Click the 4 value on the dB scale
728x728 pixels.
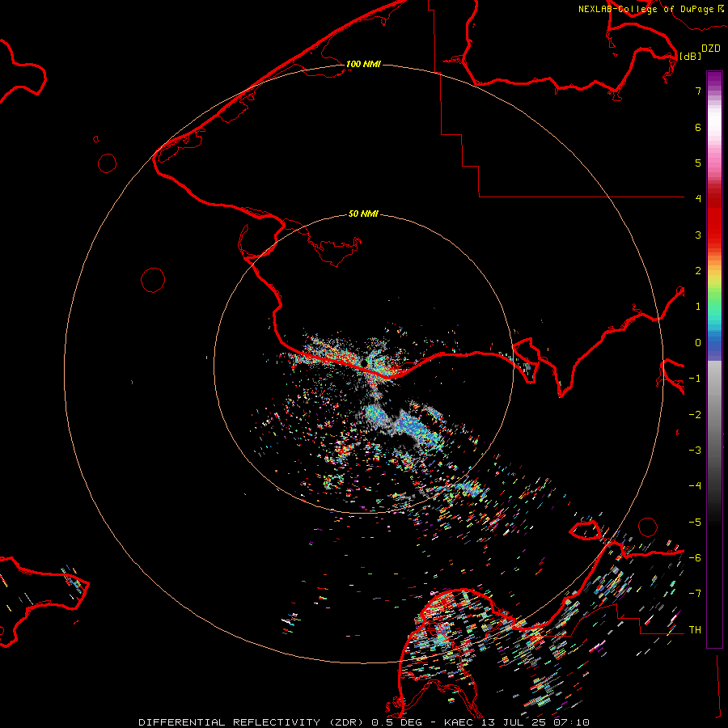698,198
